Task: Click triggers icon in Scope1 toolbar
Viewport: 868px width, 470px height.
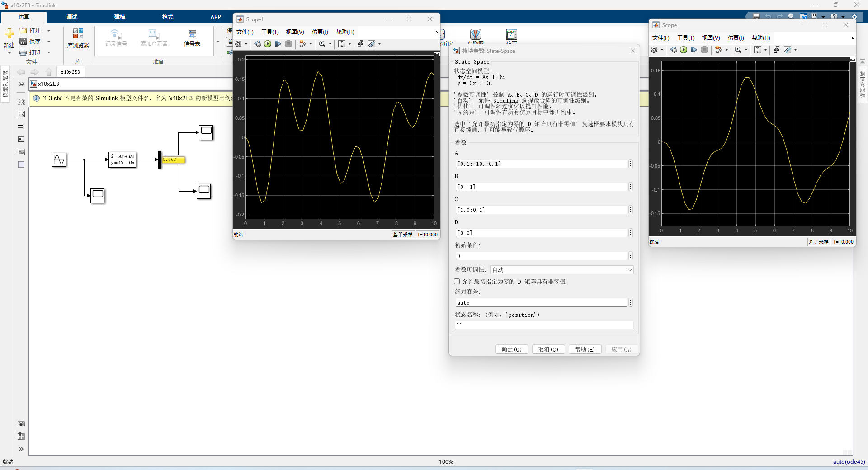Action: click(x=360, y=44)
